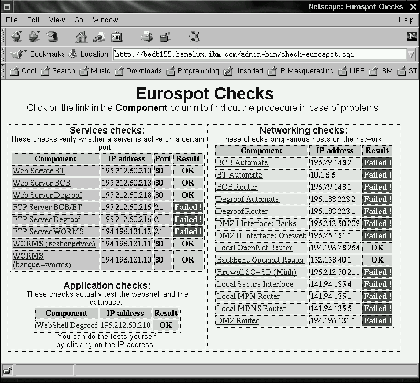Viewport: 420px width, 383px height.
Task: Follow the Web Server BT link
Action: pyautogui.click(x=39, y=171)
